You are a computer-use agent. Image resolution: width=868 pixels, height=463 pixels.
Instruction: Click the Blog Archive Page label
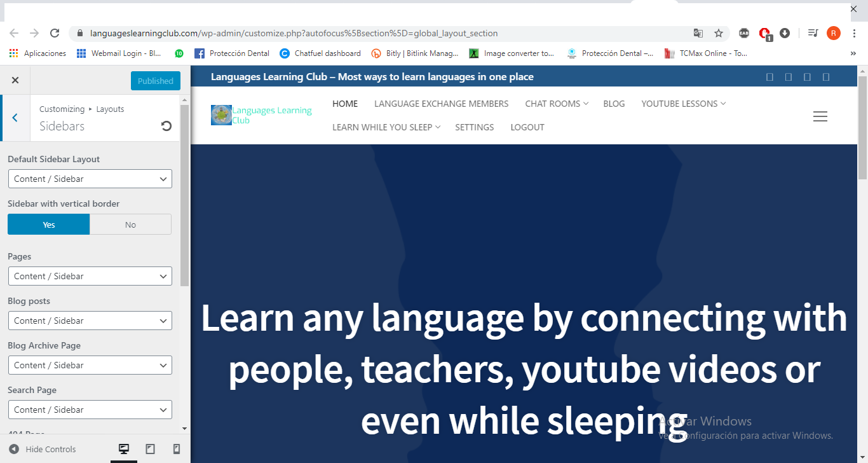[x=44, y=345]
